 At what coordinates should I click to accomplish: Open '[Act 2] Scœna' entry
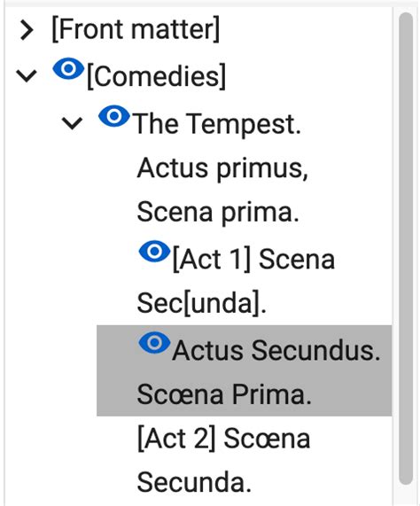click(x=223, y=439)
